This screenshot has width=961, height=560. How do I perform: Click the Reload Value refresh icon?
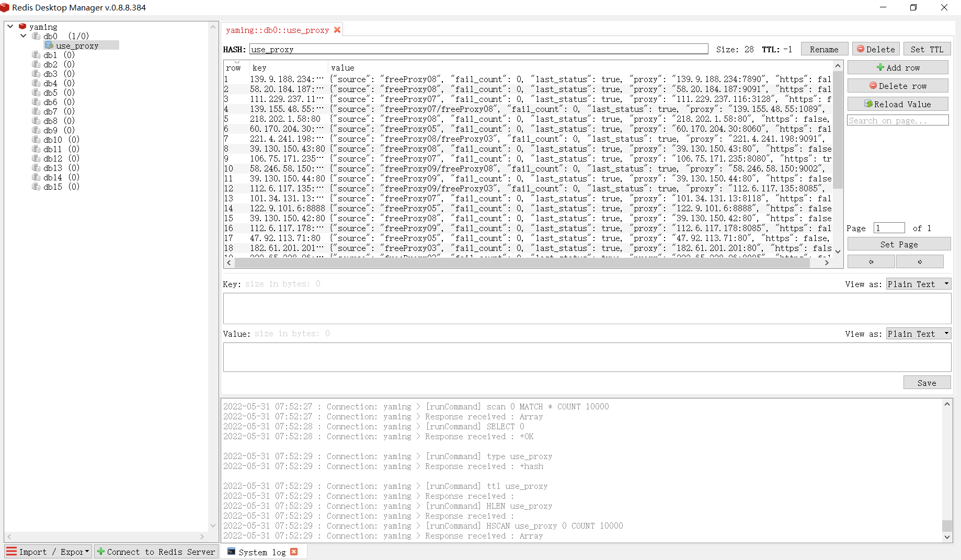pyautogui.click(x=869, y=104)
